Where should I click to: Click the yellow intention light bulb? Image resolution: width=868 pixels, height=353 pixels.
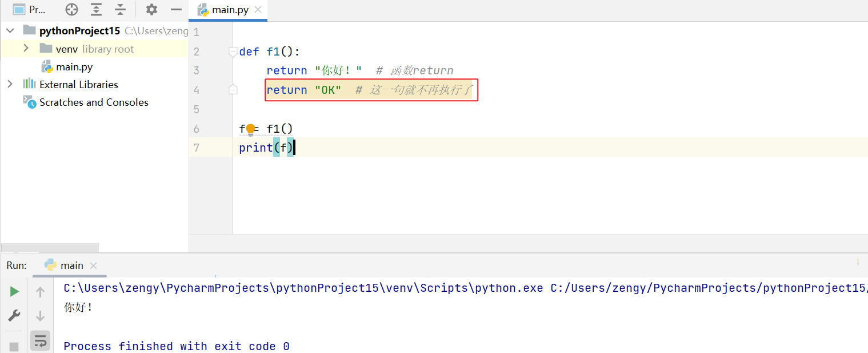pyautogui.click(x=250, y=130)
